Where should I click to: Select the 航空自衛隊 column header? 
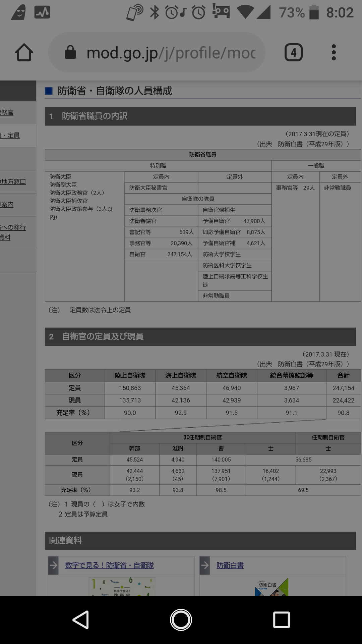(232, 375)
